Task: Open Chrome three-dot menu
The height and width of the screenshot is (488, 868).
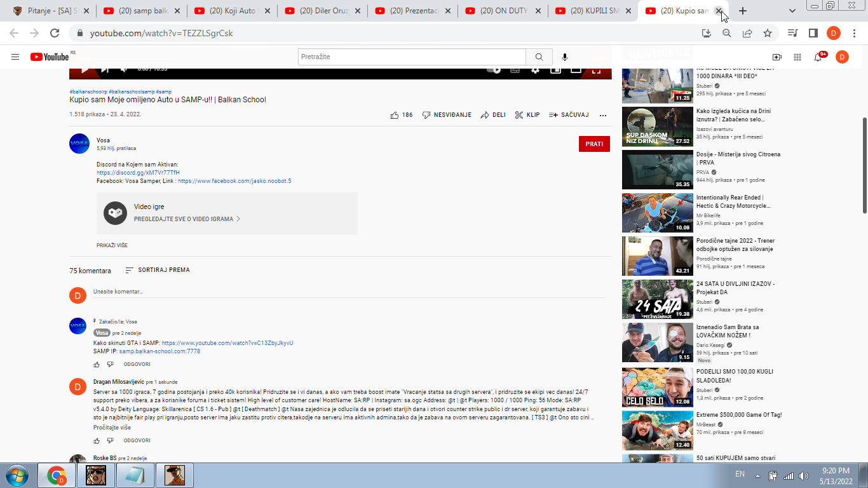Action: click(854, 33)
